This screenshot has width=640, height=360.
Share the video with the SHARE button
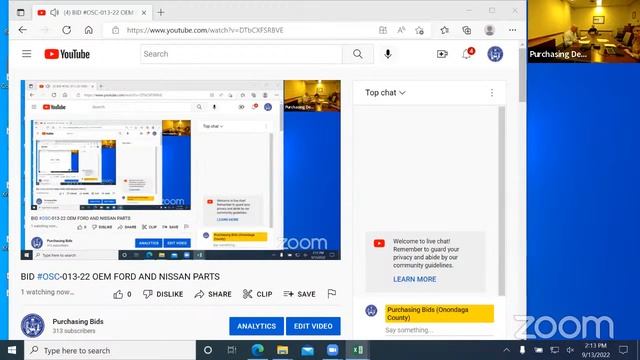(213, 294)
